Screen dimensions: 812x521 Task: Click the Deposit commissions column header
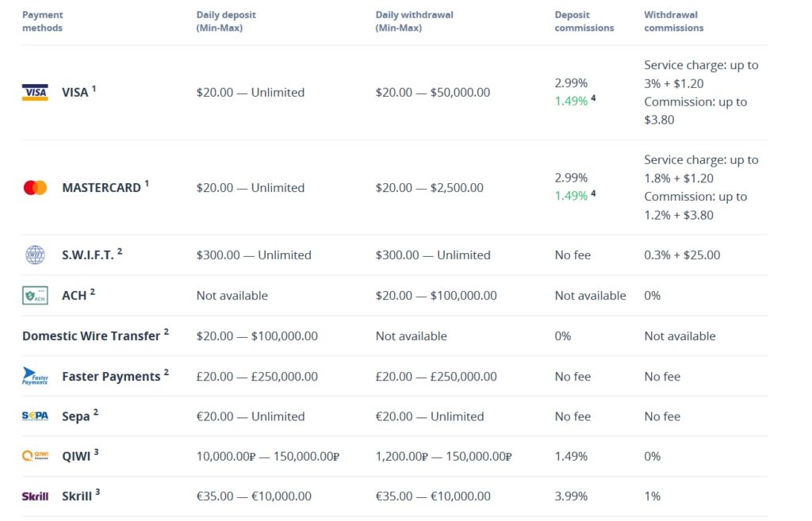(584, 21)
